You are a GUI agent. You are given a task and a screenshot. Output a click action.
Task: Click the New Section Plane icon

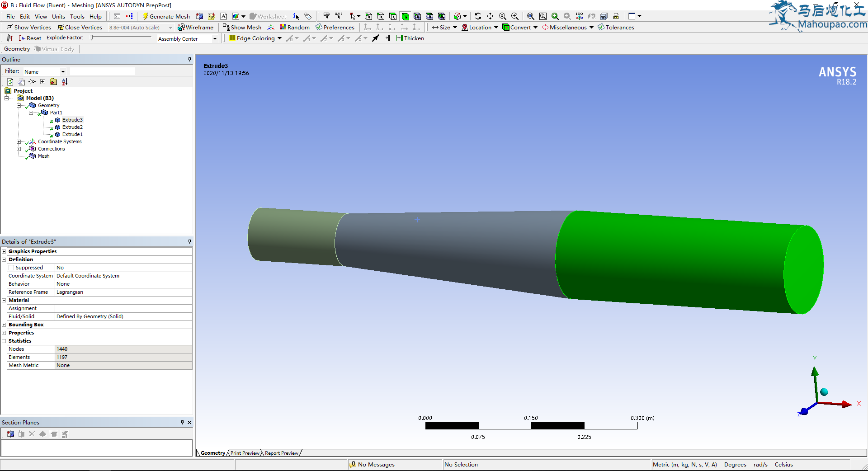(10, 434)
